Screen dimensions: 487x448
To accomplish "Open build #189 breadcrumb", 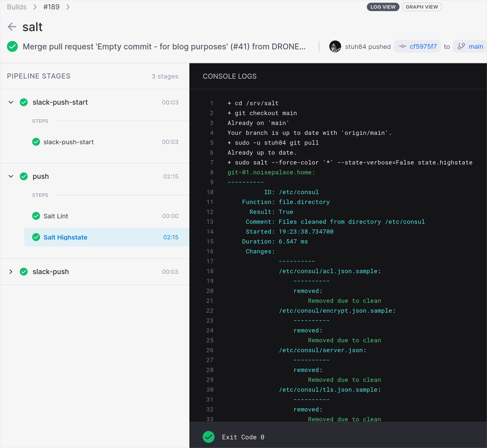I will point(51,7).
